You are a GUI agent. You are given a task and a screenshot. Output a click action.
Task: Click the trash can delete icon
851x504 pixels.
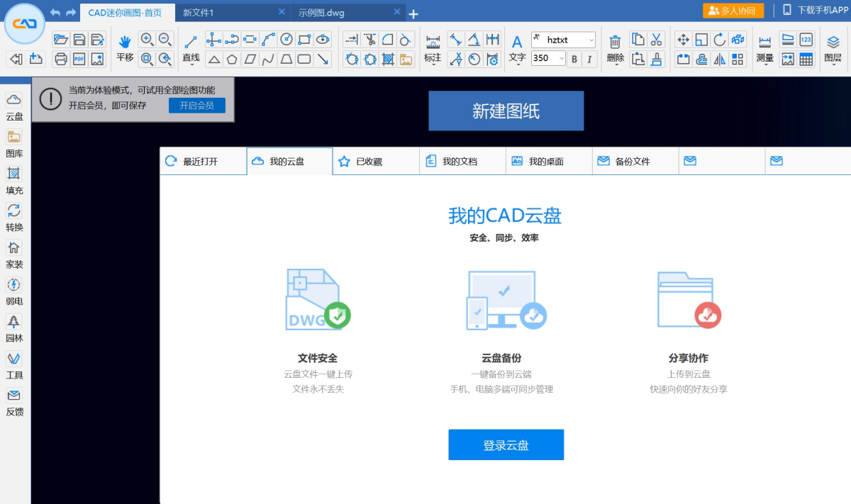point(615,42)
